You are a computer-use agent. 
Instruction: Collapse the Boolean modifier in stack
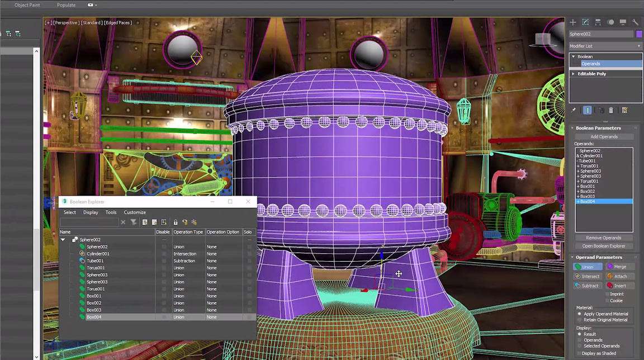tap(574, 56)
